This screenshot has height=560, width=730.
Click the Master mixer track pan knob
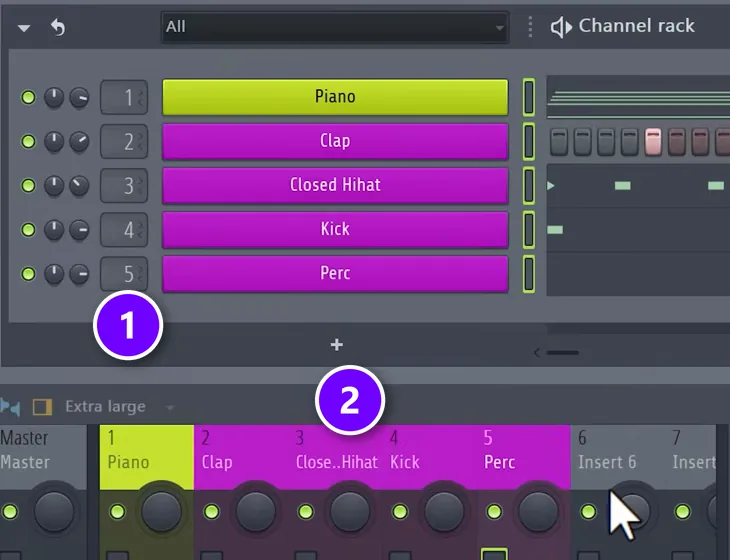tap(54, 512)
